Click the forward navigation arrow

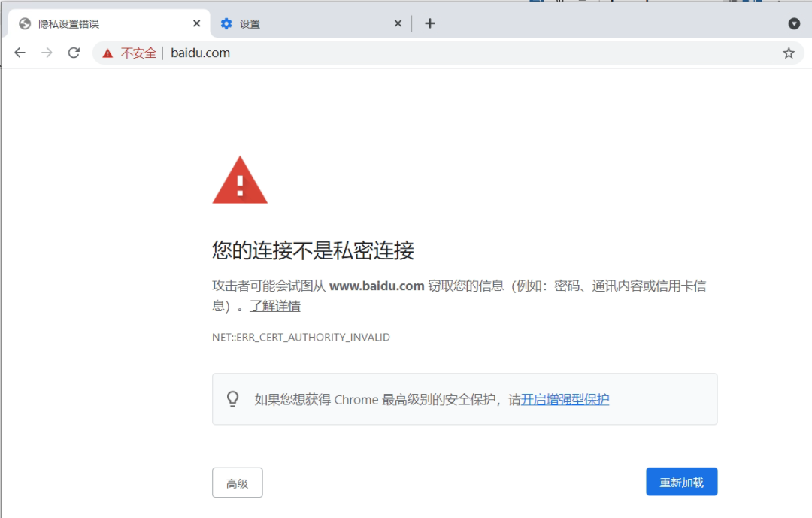(47, 53)
